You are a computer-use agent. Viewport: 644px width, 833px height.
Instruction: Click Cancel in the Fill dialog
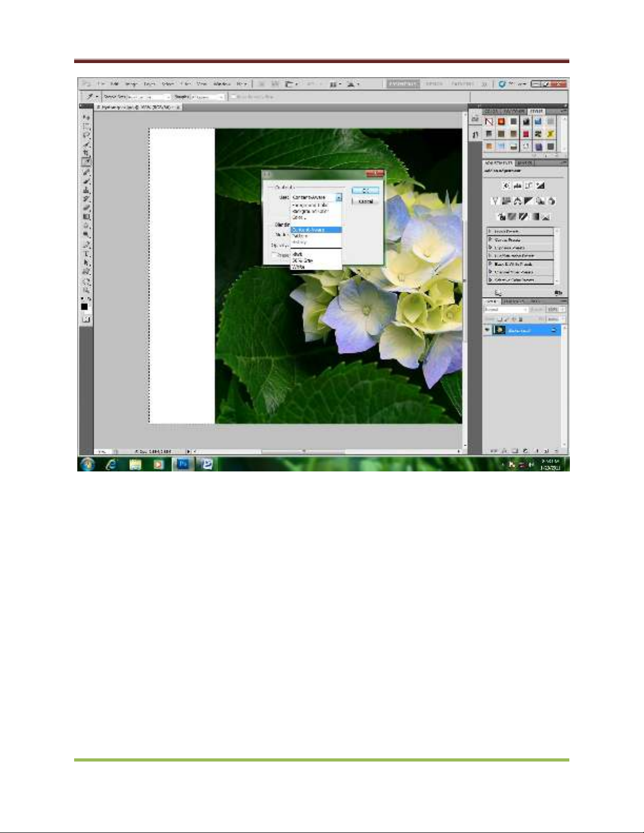(x=365, y=201)
